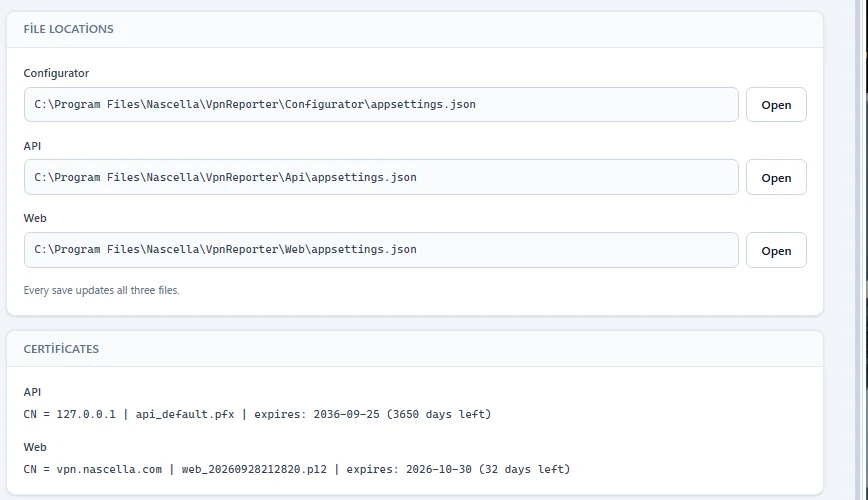Image resolution: width=868 pixels, height=500 pixels.
Task: Select the Web file path field
Action: coord(381,250)
